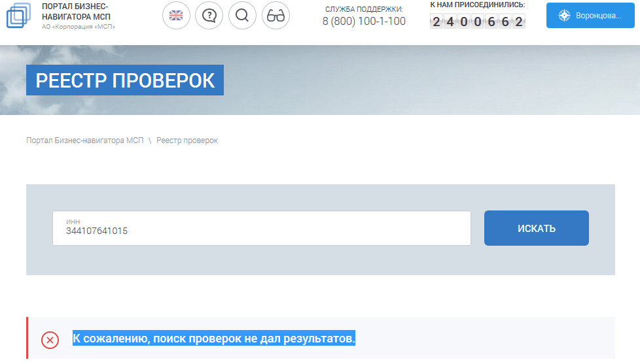Viewport: 640px width, 364px height.
Task: Focus the ИНН input field
Action: click(261, 229)
